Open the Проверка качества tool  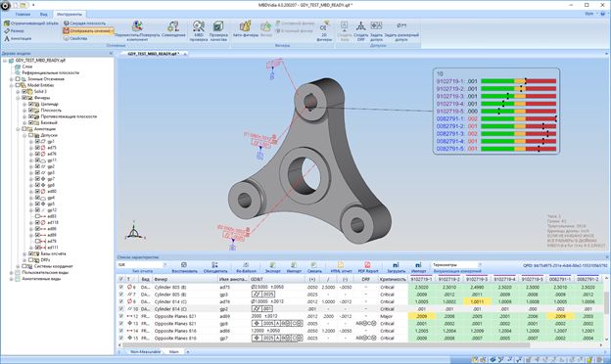tap(218, 30)
